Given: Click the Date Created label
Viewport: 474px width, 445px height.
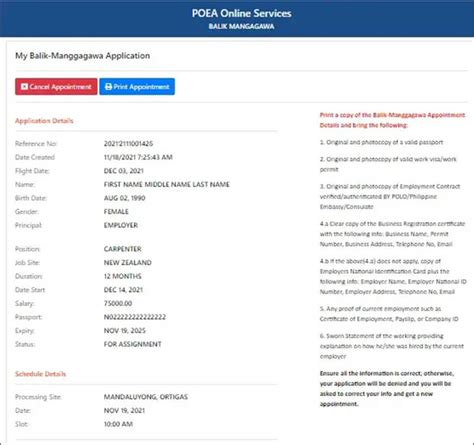Looking at the screenshot, I should pos(35,157).
